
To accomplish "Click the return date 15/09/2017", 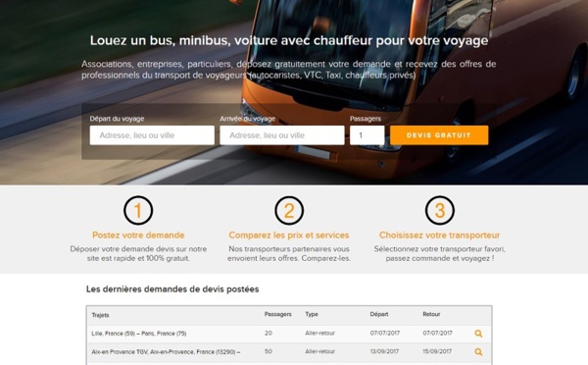I will [x=437, y=351].
